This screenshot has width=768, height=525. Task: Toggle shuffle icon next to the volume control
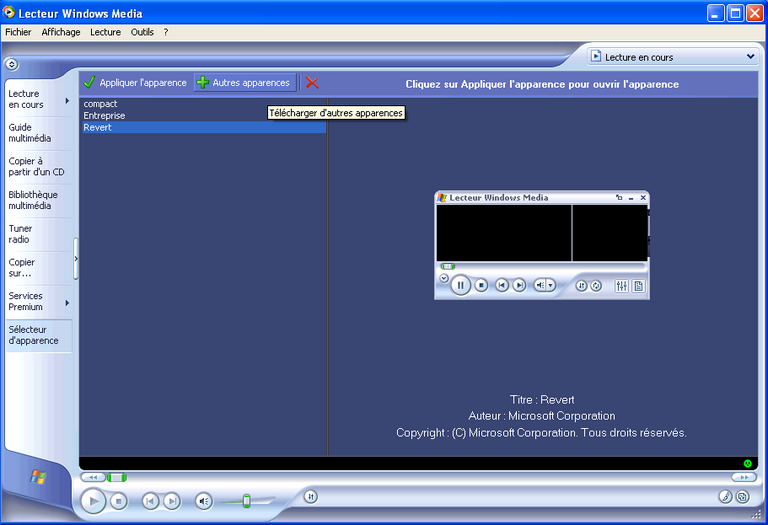click(311, 497)
